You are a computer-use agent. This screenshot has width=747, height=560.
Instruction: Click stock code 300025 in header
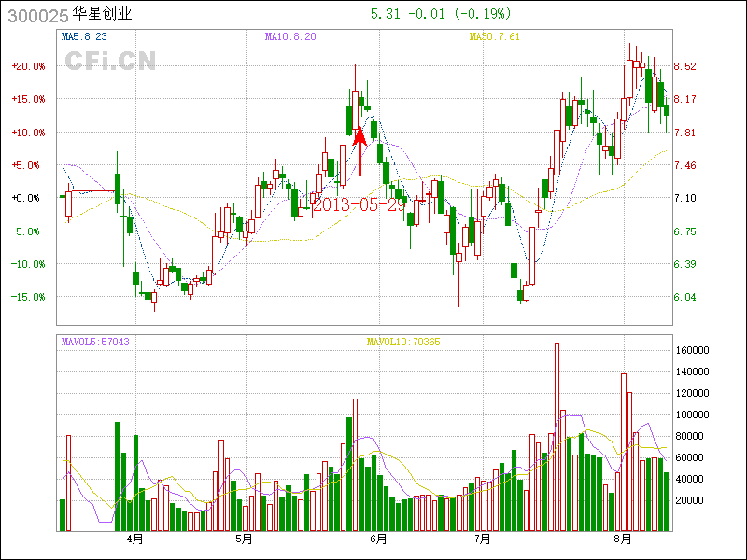(x=35, y=15)
